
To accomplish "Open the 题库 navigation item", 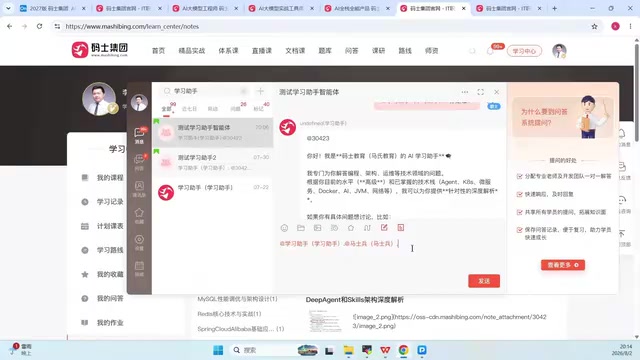I will (325, 51).
